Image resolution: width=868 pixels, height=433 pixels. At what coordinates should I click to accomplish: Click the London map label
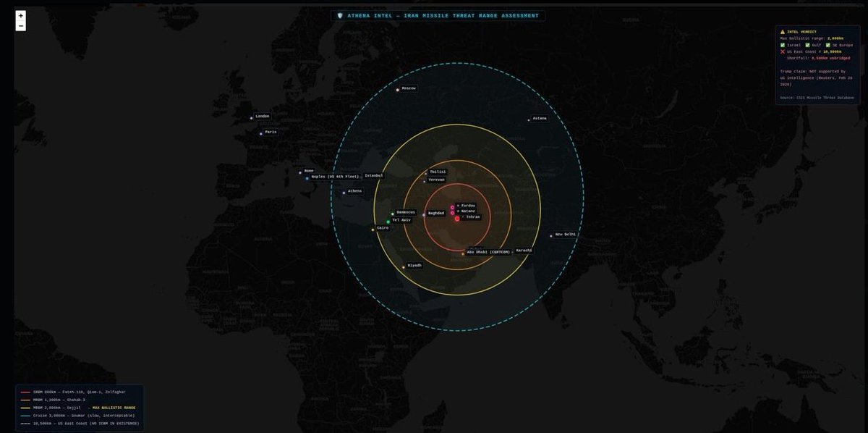[263, 116]
